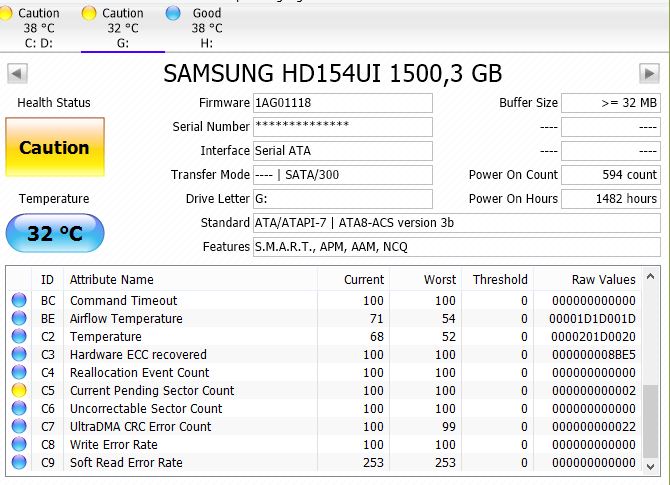Screen dimensions: 670x485
Task: Click blue status dot for C2 Temperature
Action: (x=19, y=336)
